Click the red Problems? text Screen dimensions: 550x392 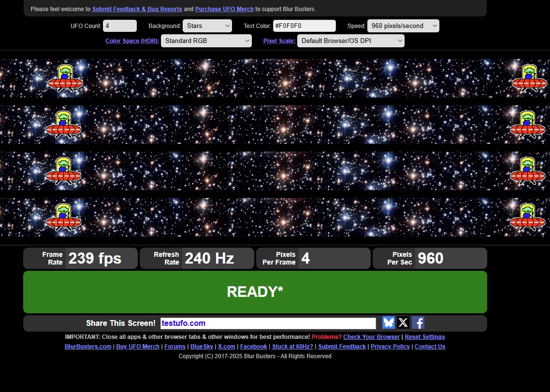pos(327,336)
